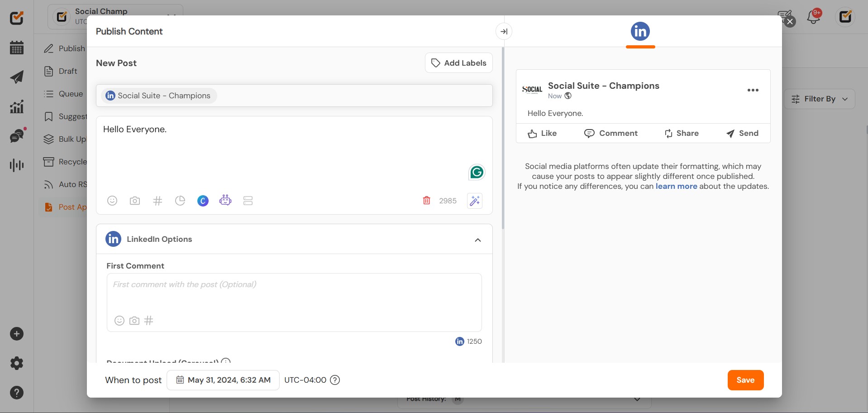Click the camera icon to add media
This screenshot has width=868, height=413.
135,201
